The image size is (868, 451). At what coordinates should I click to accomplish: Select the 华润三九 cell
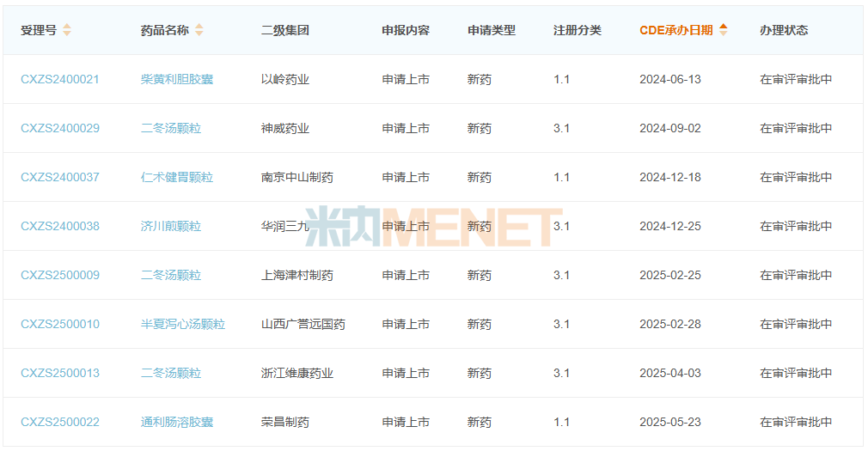[x=285, y=226]
